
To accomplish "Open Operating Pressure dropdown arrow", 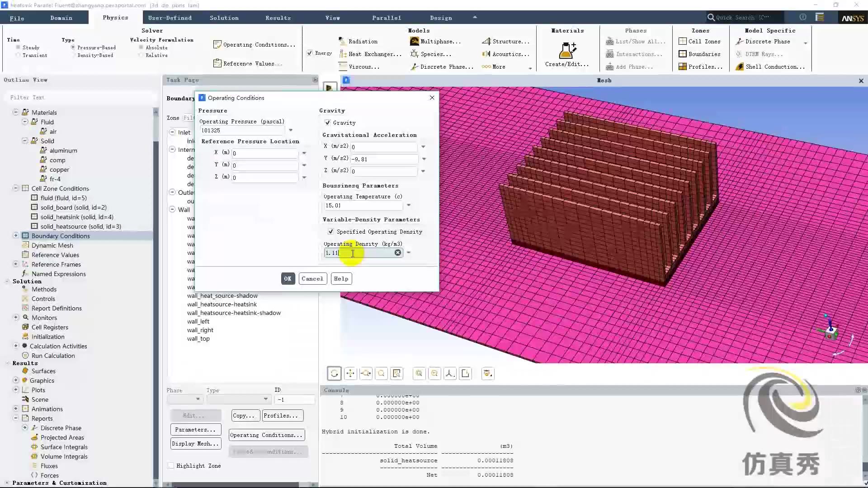I will (291, 130).
